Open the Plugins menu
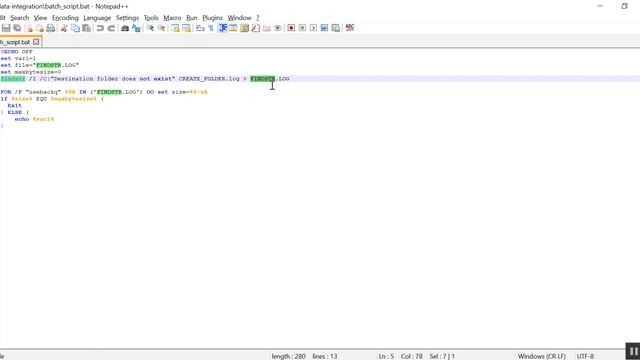640x360 pixels. click(213, 18)
